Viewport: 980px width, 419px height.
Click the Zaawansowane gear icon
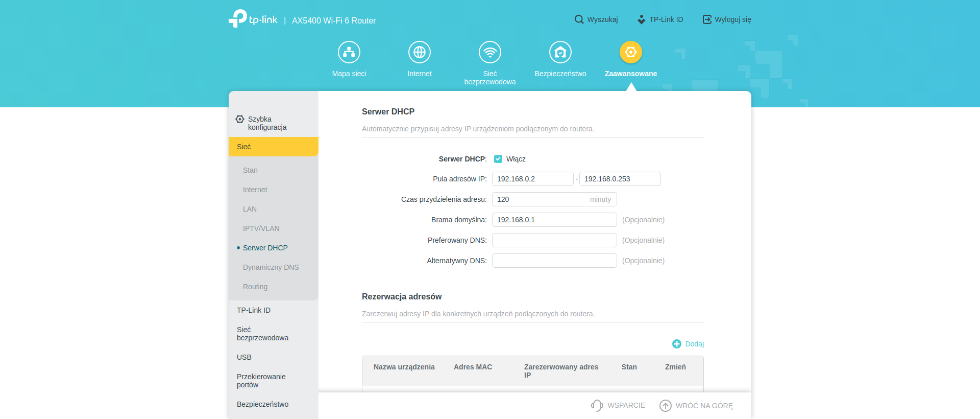click(631, 52)
